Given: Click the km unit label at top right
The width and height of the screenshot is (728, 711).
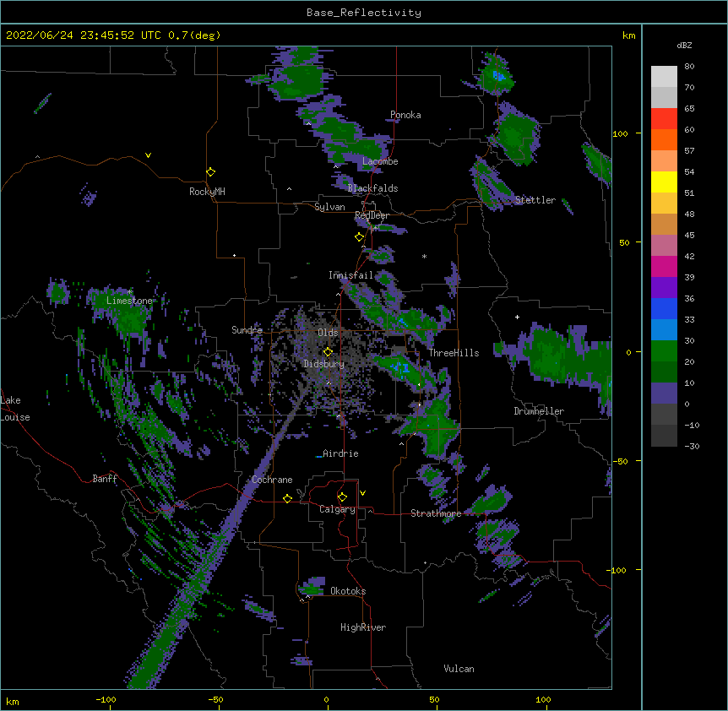Looking at the screenshot, I should coord(629,35).
